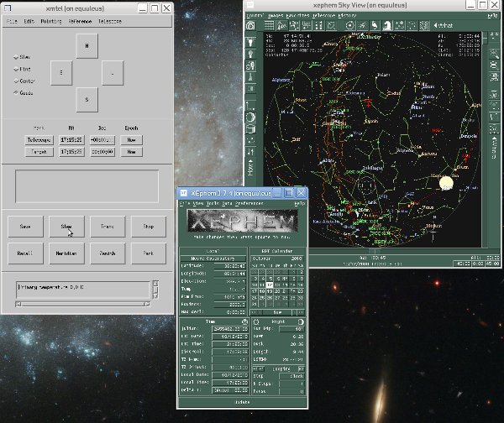Click the Now button under XEphem calendar

point(277,312)
